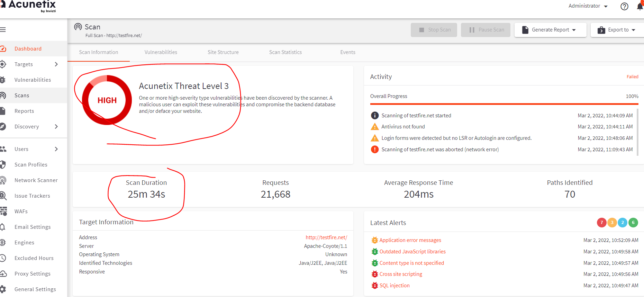This screenshot has width=644, height=297.
Task: Click the info icon beside scanning started event
Action: (375, 116)
